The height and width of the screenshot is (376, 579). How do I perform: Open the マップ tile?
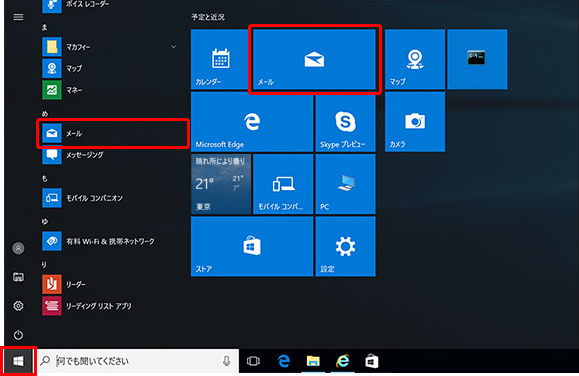pos(415,59)
